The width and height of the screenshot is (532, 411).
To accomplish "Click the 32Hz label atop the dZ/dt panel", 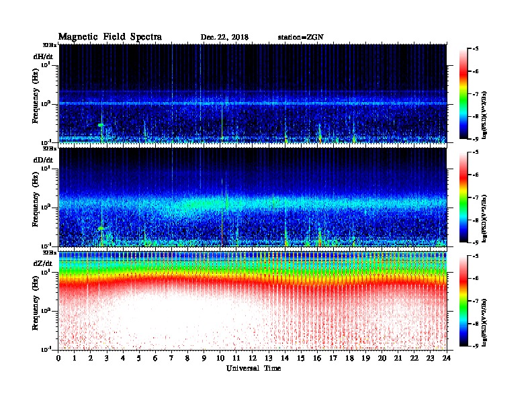I will click(50, 253).
